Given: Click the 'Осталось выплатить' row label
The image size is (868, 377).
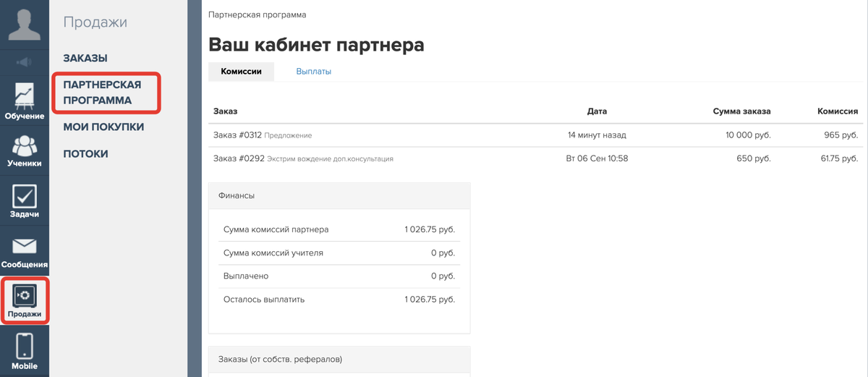Looking at the screenshot, I should point(264,299).
